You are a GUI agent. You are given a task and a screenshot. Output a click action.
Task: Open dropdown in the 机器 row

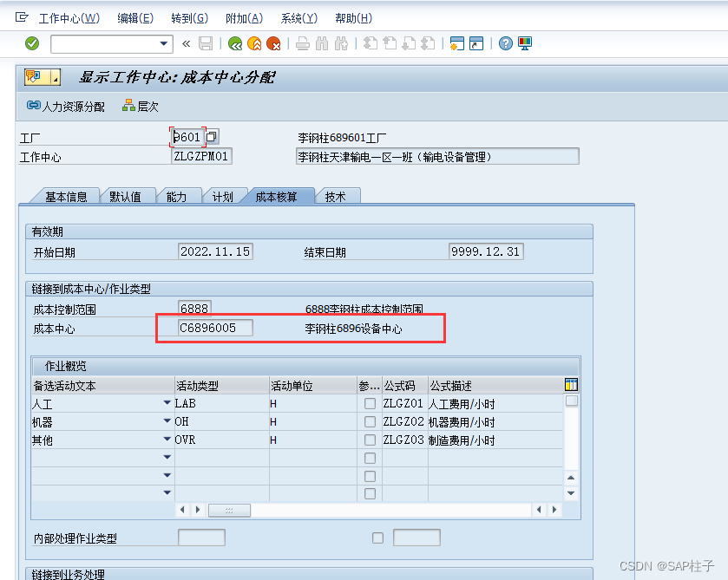pos(167,420)
